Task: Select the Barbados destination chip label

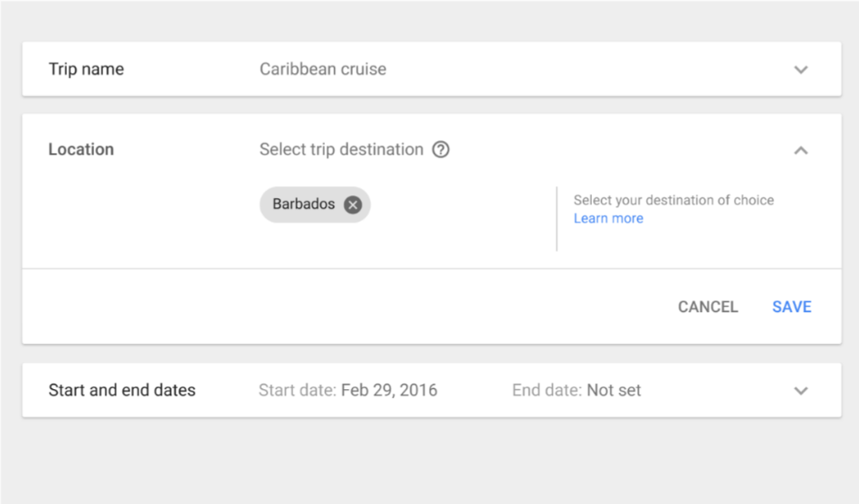Action: click(303, 204)
